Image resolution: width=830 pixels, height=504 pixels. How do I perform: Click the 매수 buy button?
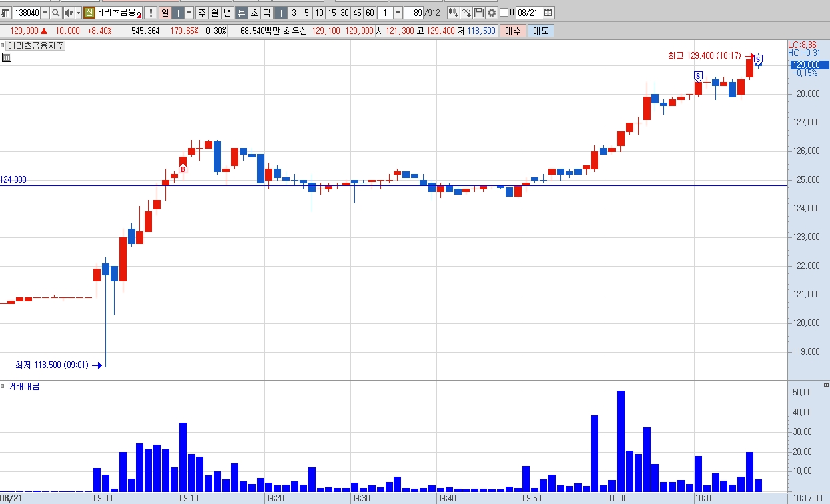point(512,31)
